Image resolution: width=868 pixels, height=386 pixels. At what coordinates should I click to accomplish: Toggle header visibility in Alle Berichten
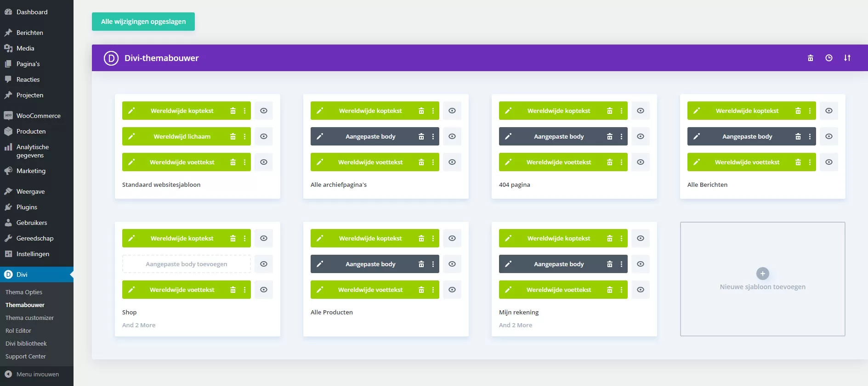[829, 111]
